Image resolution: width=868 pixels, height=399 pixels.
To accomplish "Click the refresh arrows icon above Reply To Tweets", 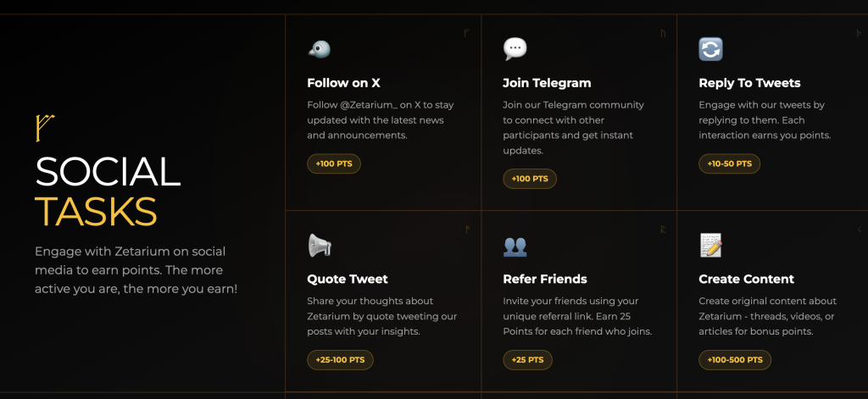I will pos(710,49).
